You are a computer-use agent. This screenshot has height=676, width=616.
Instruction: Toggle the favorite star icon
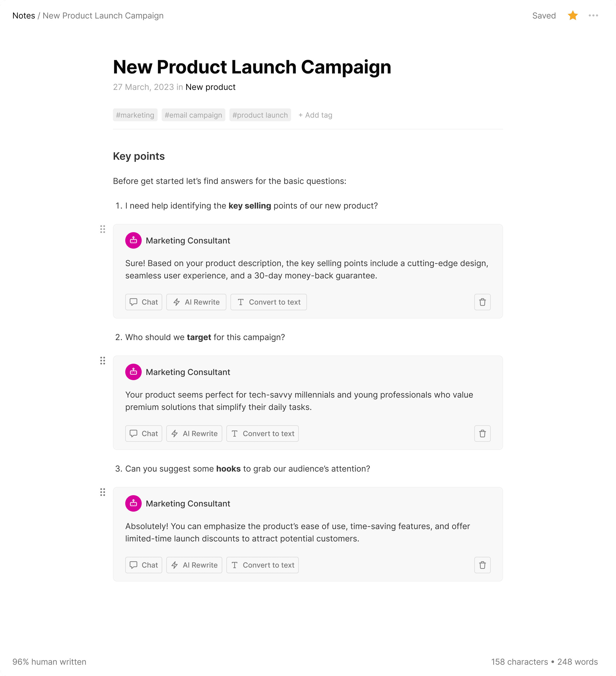click(x=572, y=15)
